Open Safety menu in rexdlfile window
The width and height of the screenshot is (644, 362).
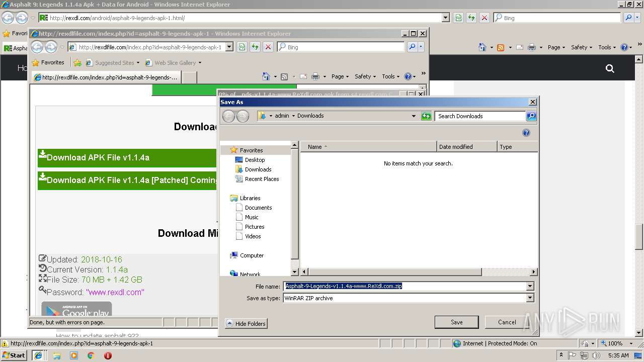point(365,76)
